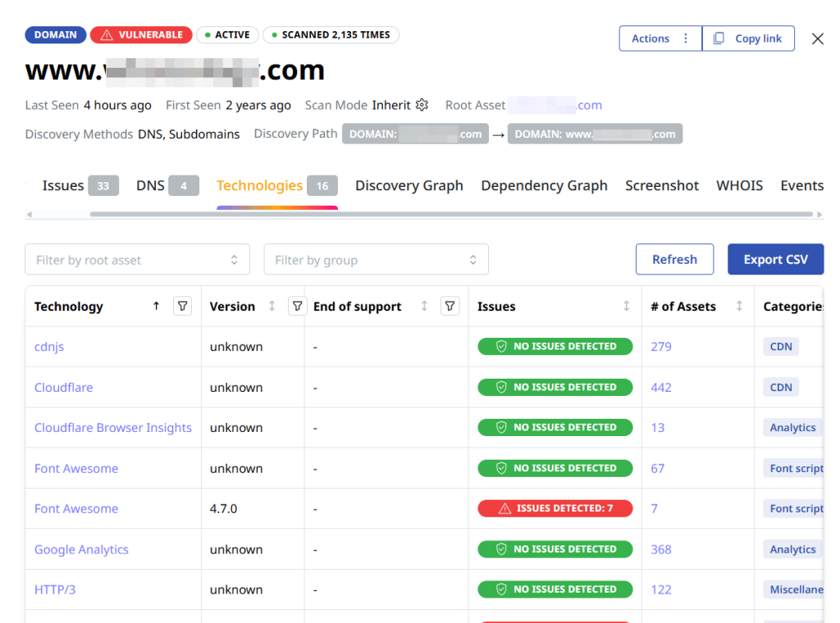This screenshot has width=840, height=623.
Task: Click the Refresh button
Action: (674, 260)
